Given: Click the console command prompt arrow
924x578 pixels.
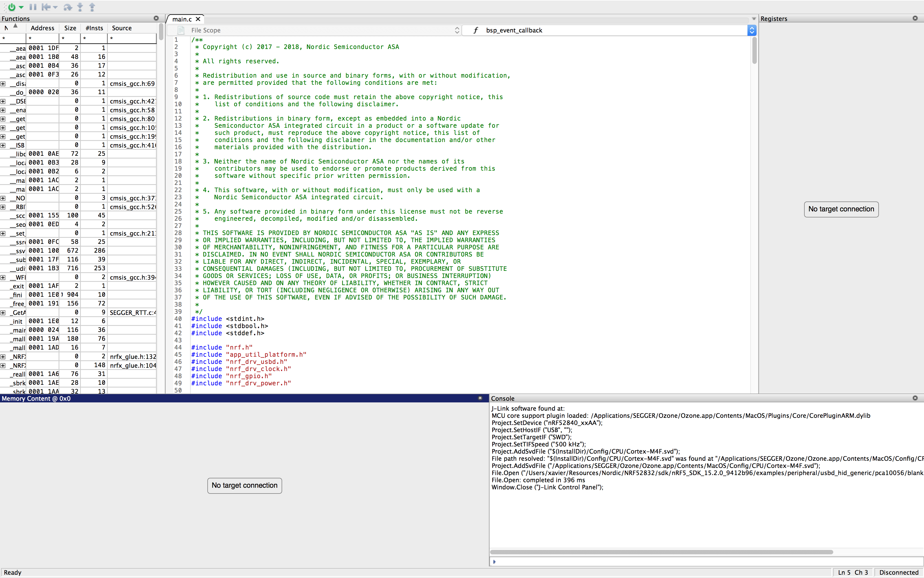Looking at the screenshot, I should 494,561.
